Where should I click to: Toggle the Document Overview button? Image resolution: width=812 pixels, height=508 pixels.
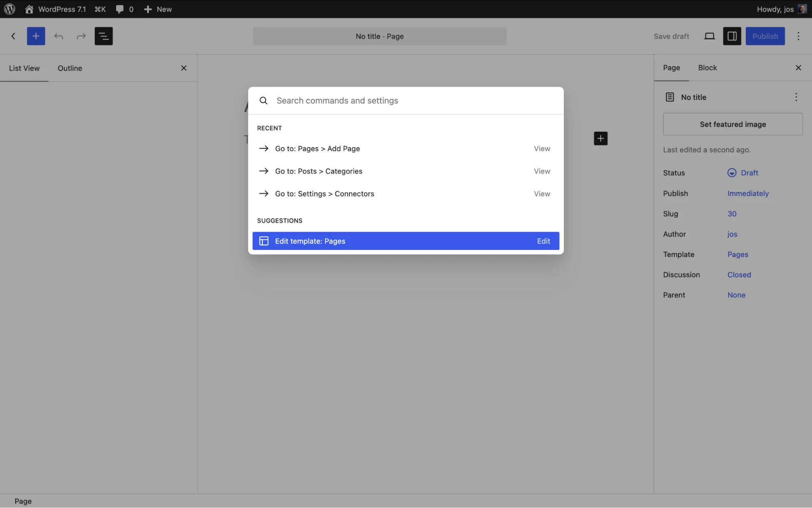click(x=104, y=36)
